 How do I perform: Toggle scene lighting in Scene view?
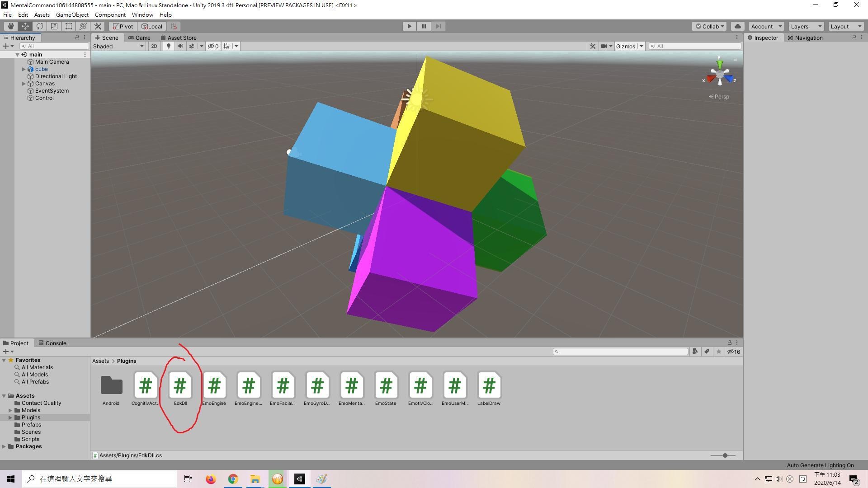tap(169, 46)
